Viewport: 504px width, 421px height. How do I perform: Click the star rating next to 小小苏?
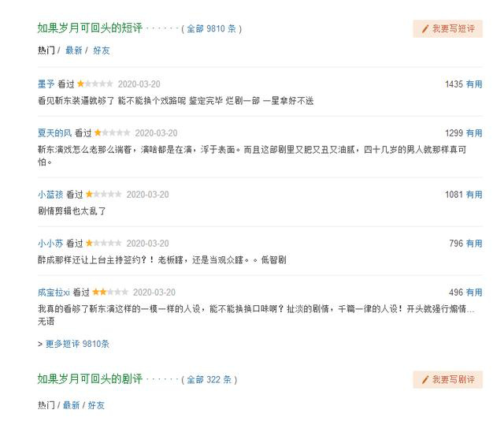click(x=104, y=243)
